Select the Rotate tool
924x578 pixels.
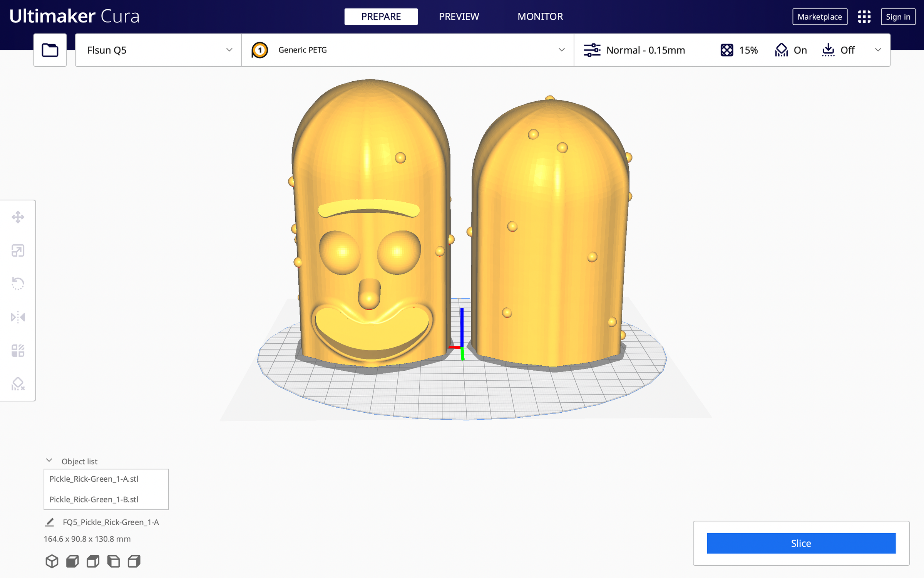[18, 284]
